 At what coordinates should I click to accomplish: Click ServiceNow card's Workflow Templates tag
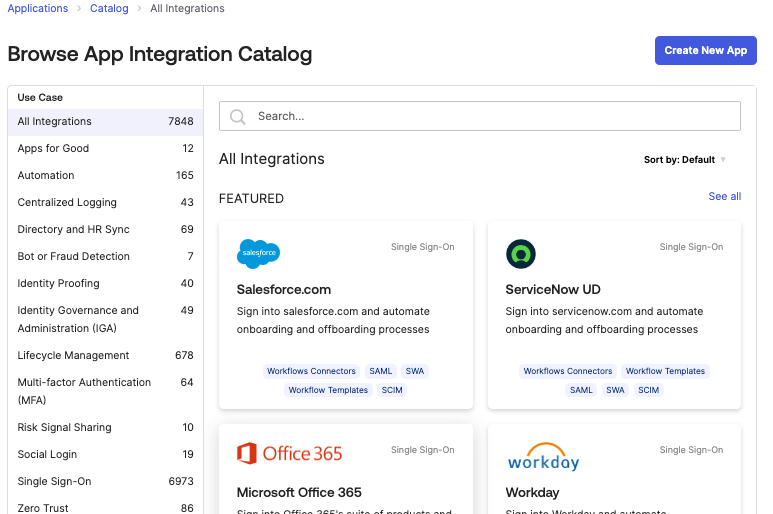point(665,371)
